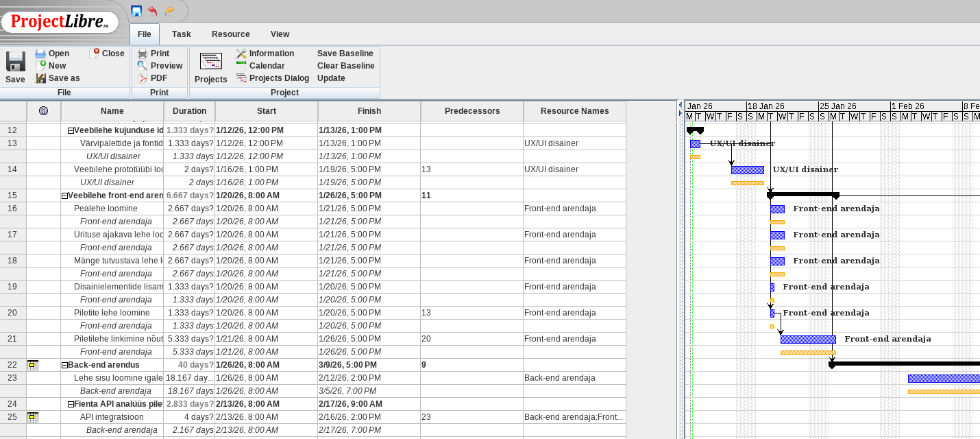Collapse Fienta API analüüs task group
This screenshot has height=439, width=980.
click(x=71, y=405)
